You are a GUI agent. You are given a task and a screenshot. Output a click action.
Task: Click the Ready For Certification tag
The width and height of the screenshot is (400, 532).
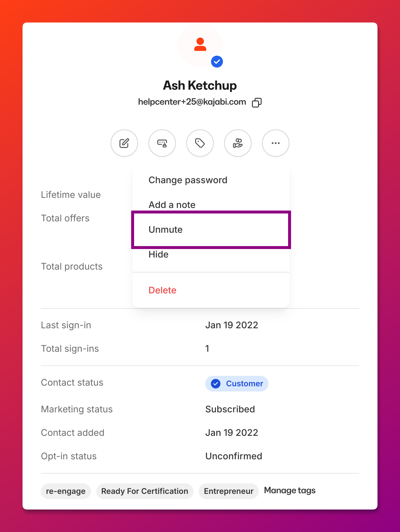click(145, 491)
